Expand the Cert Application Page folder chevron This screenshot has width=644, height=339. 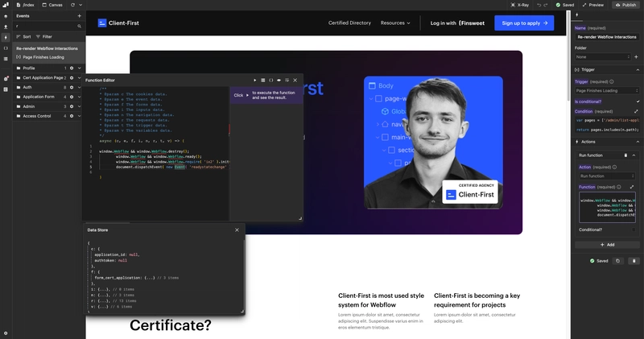pos(79,77)
